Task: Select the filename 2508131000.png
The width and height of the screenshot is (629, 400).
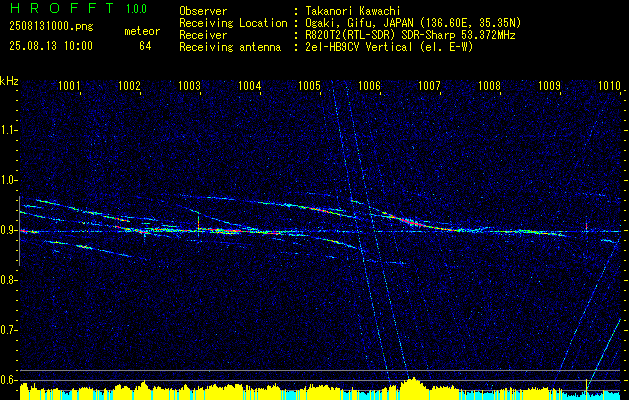Action: click(x=51, y=26)
